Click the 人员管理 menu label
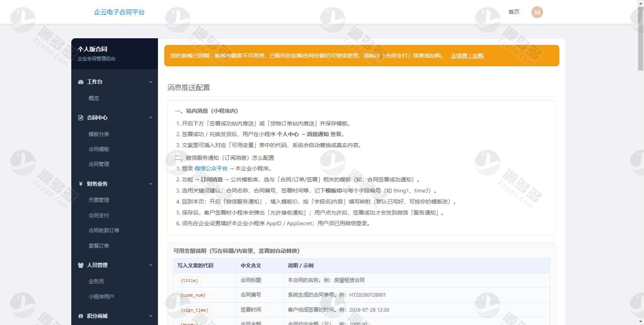Screen dimensions: 644x325 [x=97, y=265]
